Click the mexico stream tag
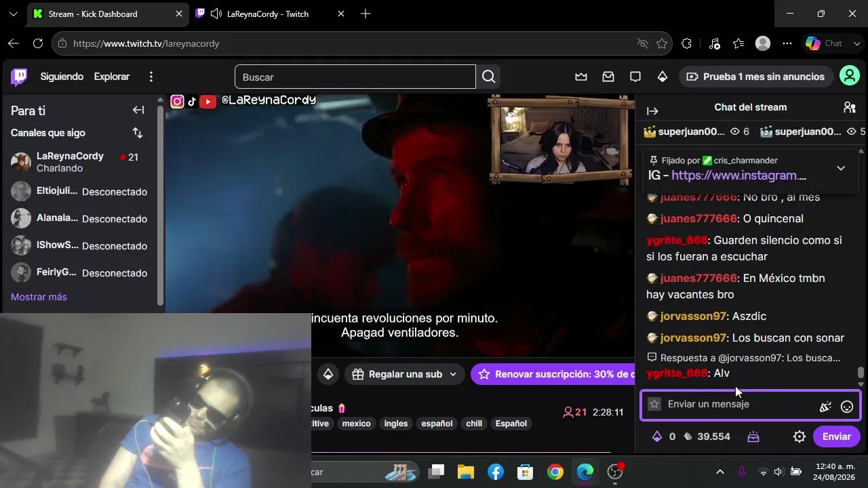 pos(356,424)
